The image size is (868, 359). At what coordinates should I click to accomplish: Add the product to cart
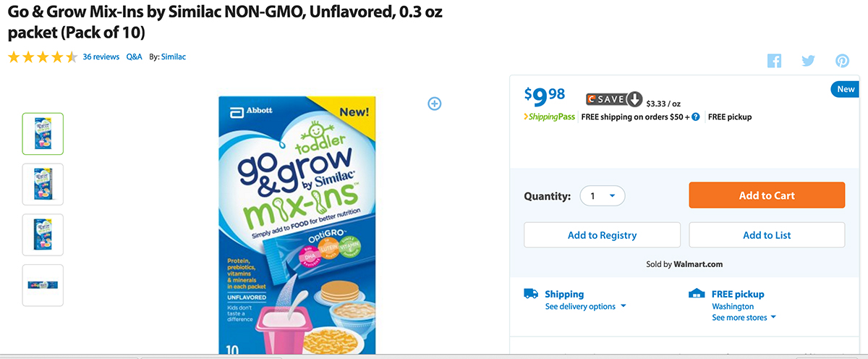point(767,195)
